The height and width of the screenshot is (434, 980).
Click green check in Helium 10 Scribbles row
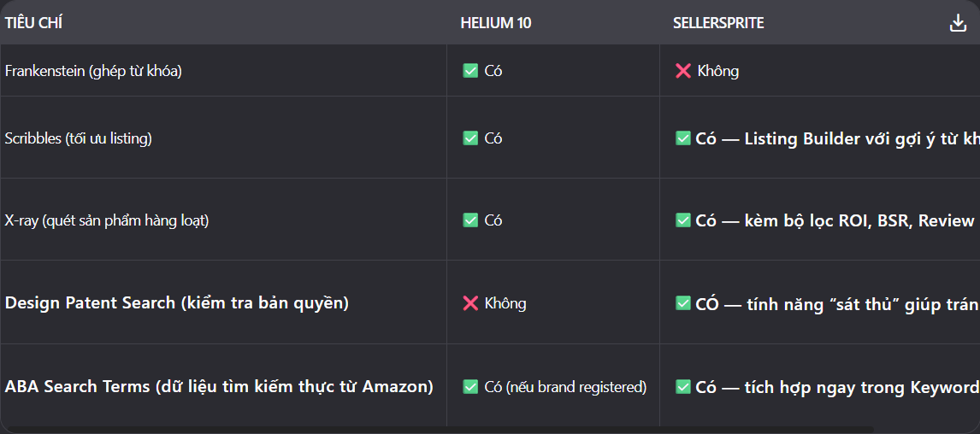(x=470, y=138)
